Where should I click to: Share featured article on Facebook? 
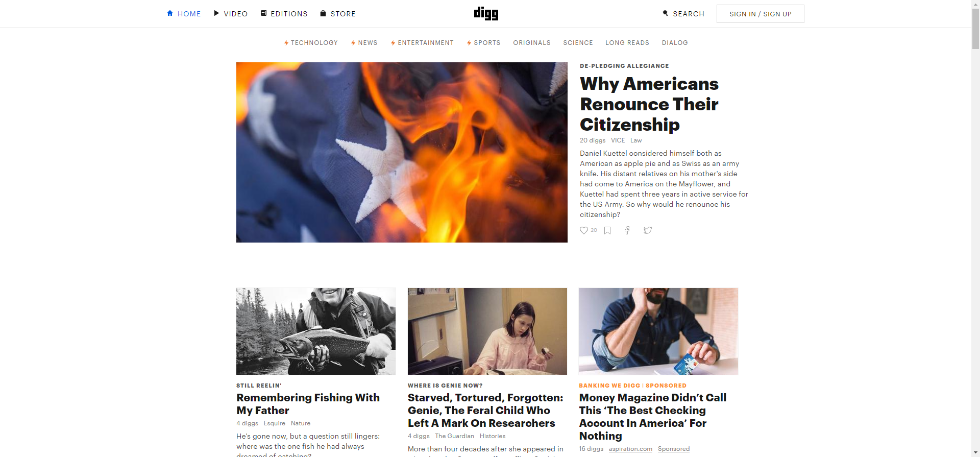[x=627, y=230]
